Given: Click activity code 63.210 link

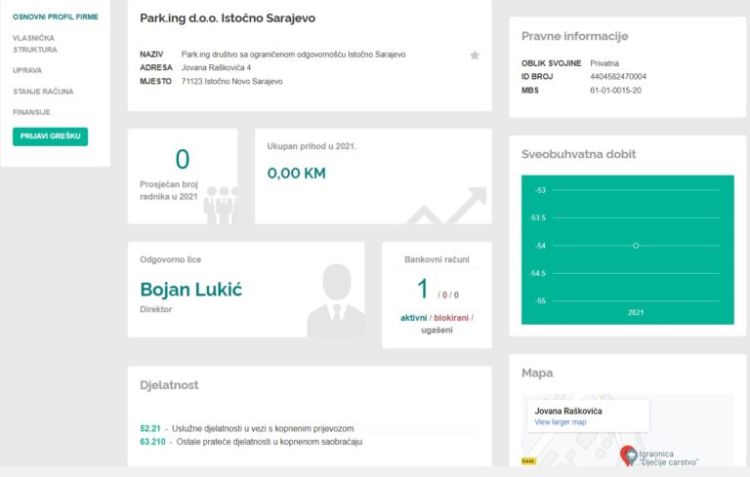Looking at the screenshot, I should [153, 442].
